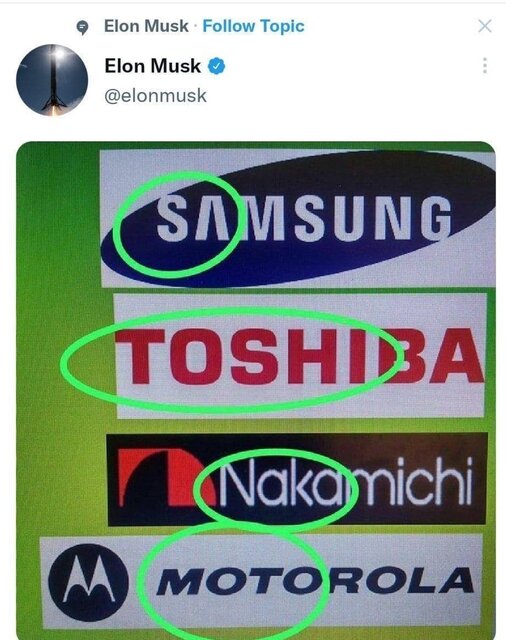
Task: Click the topic speech-bubble icon
Action: coord(82,27)
